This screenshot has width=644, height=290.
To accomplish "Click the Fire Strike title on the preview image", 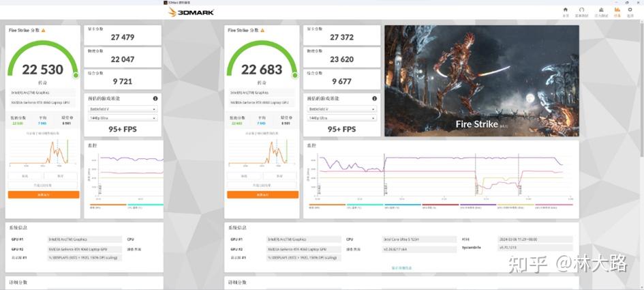I will coord(477,124).
